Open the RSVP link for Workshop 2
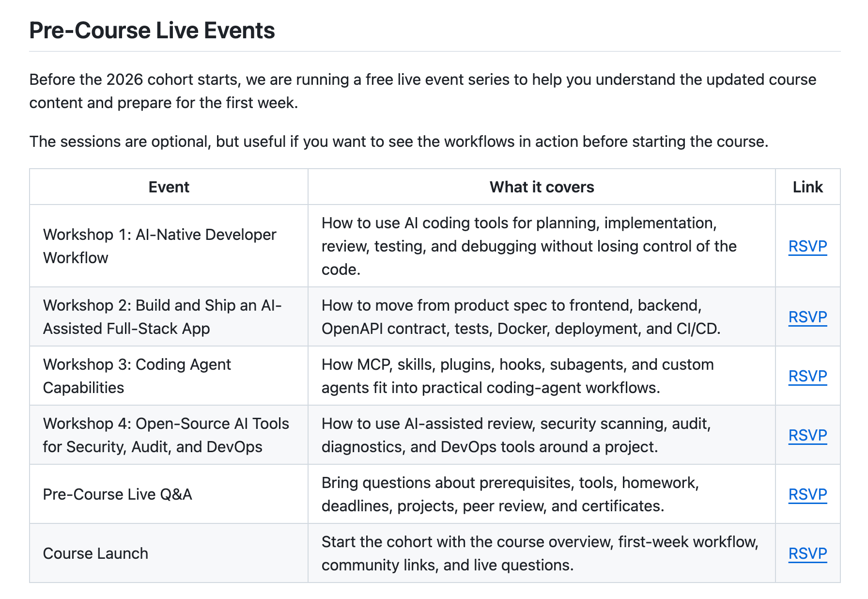This screenshot has width=868, height=599. tap(807, 317)
